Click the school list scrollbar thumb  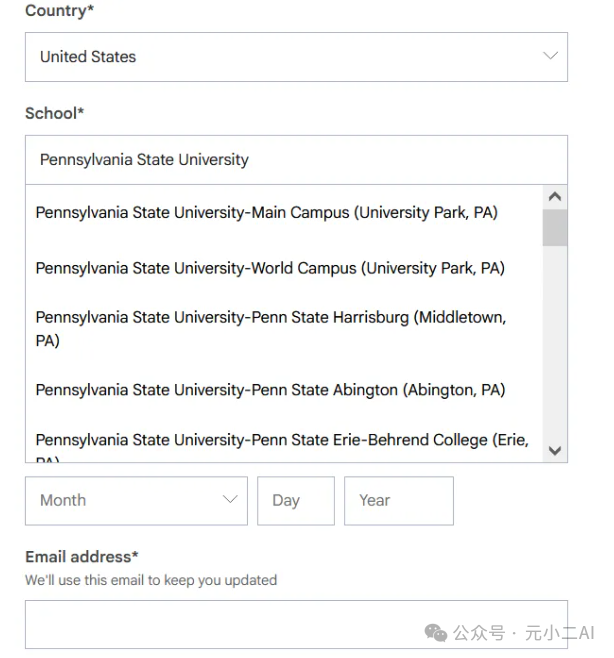(x=555, y=227)
